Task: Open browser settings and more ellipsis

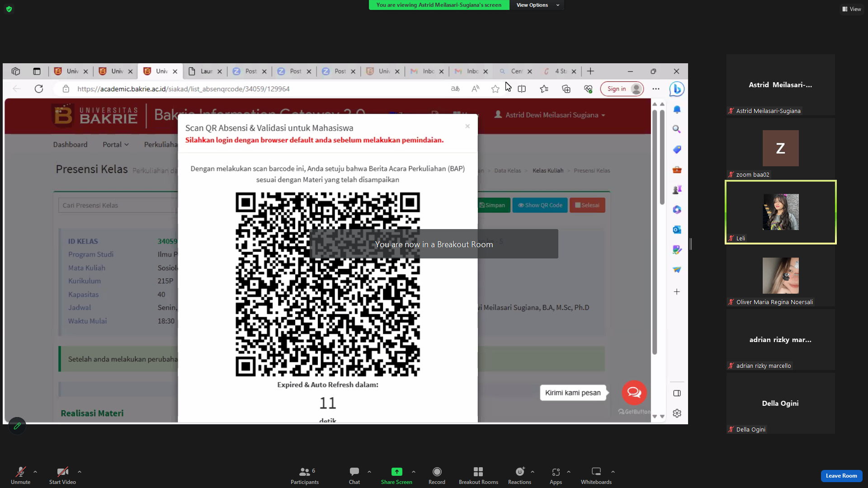Action: pos(656,89)
